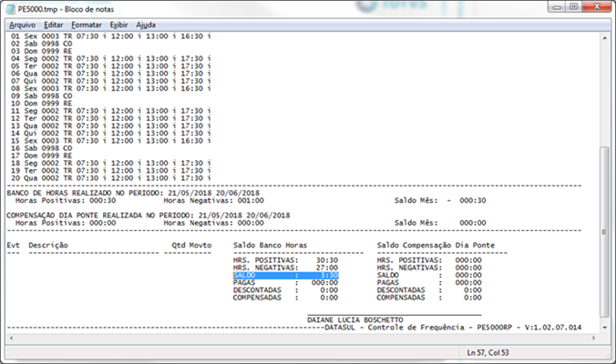
Task: Open the Ajuda menu
Action: point(146,25)
